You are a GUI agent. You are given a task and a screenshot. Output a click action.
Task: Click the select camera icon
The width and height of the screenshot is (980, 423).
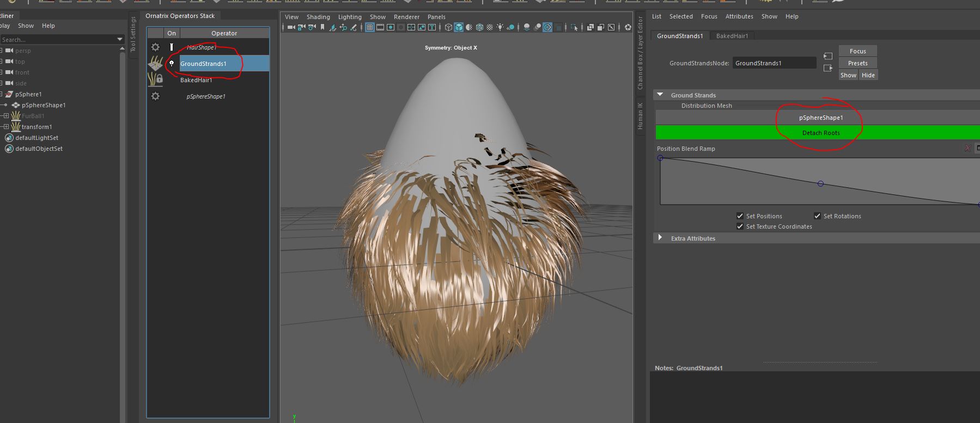(x=291, y=27)
